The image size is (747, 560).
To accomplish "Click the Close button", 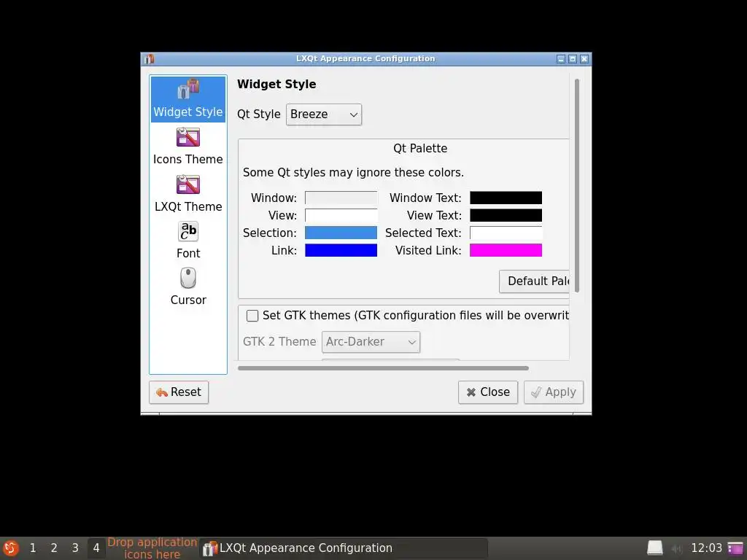I will pos(487,392).
